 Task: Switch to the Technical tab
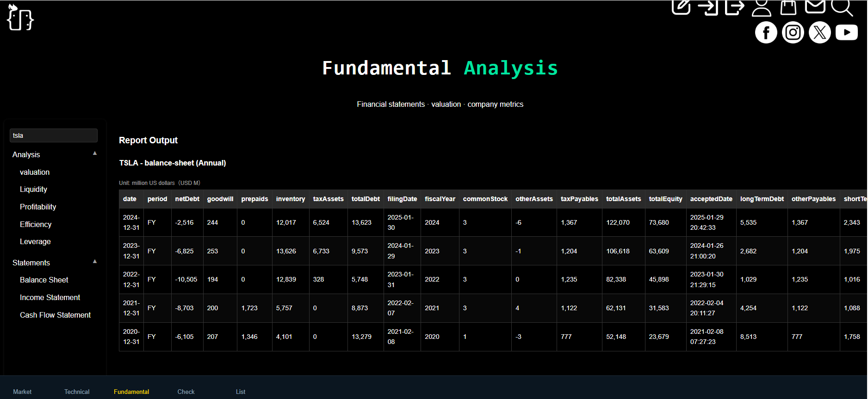[x=77, y=392]
